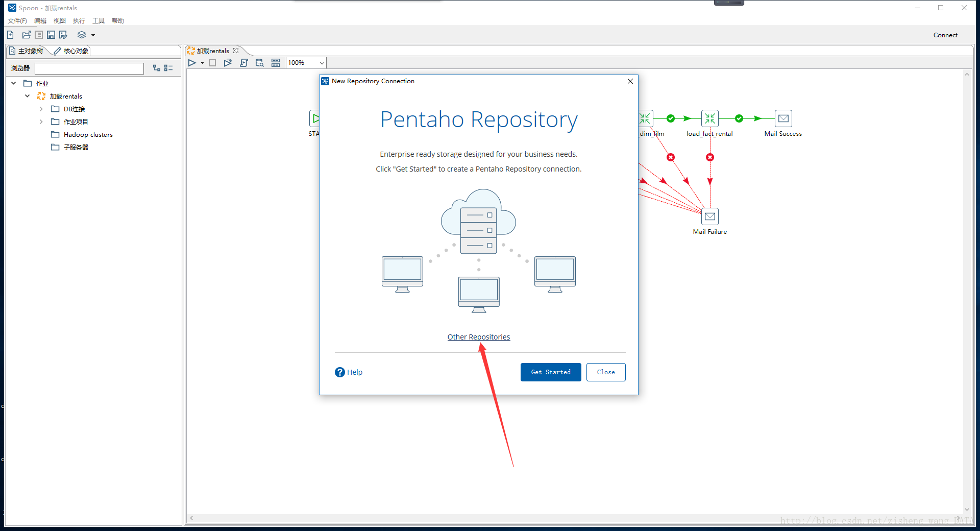Open run options dropdown arrow
980x531 pixels.
(202, 63)
